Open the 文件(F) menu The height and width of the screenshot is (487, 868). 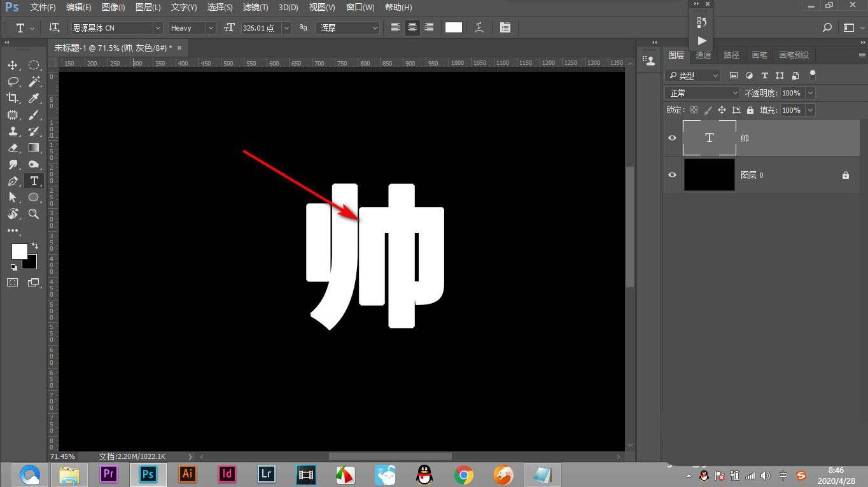[x=43, y=7]
